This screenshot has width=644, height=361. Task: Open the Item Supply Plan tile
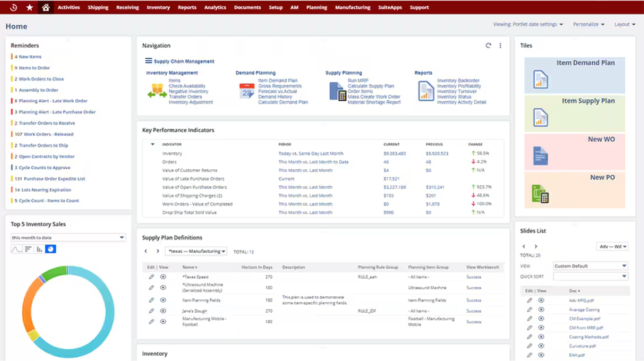point(575,113)
